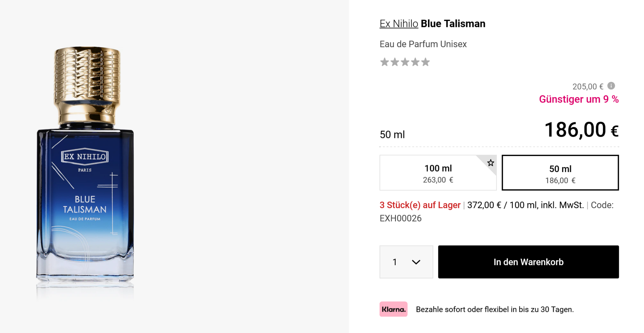Open the Ex Nihilo brand link
Viewport: 644px width, 333px height.
tap(399, 24)
